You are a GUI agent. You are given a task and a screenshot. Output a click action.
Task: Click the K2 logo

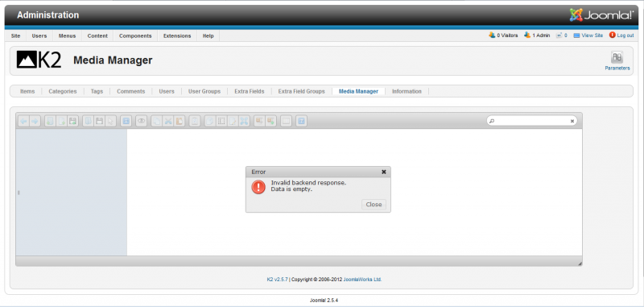pyautogui.click(x=39, y=60)
